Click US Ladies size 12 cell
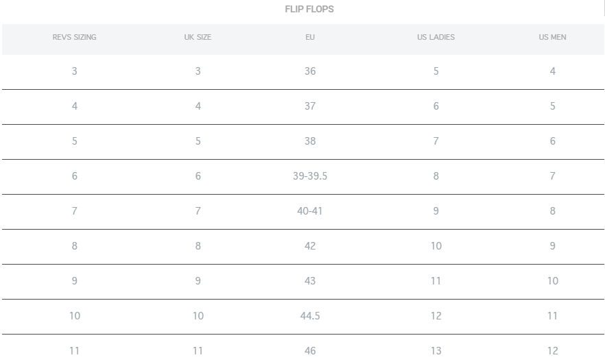Image resolution: width=605 pixels, height=364 pixels. click(436, 316)
